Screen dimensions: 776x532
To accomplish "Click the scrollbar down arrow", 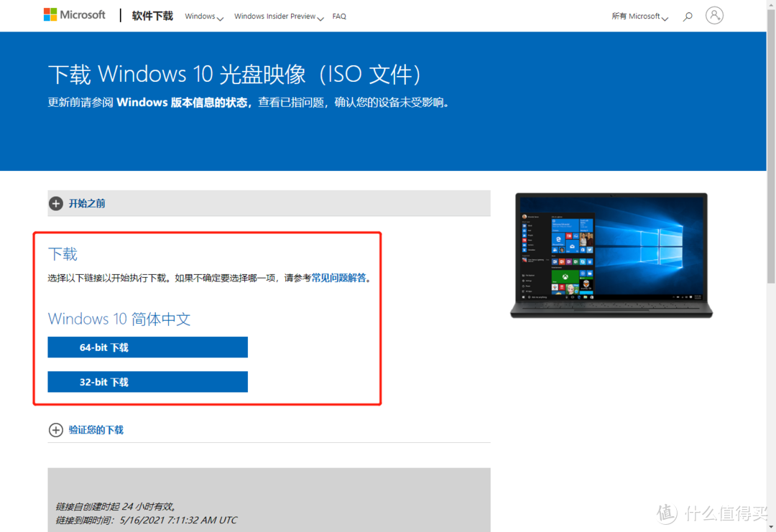I will pos(771,528).
